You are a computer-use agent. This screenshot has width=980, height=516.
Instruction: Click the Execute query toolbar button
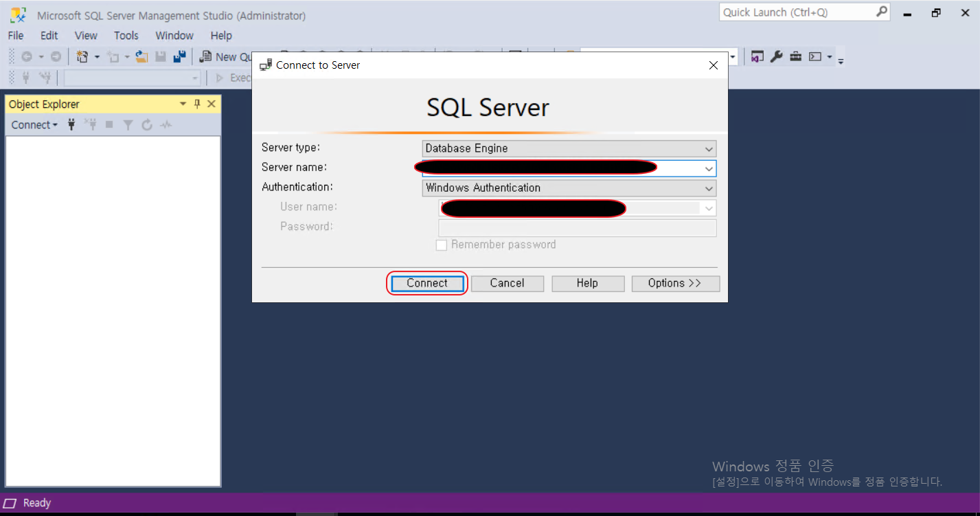point(233,78)
